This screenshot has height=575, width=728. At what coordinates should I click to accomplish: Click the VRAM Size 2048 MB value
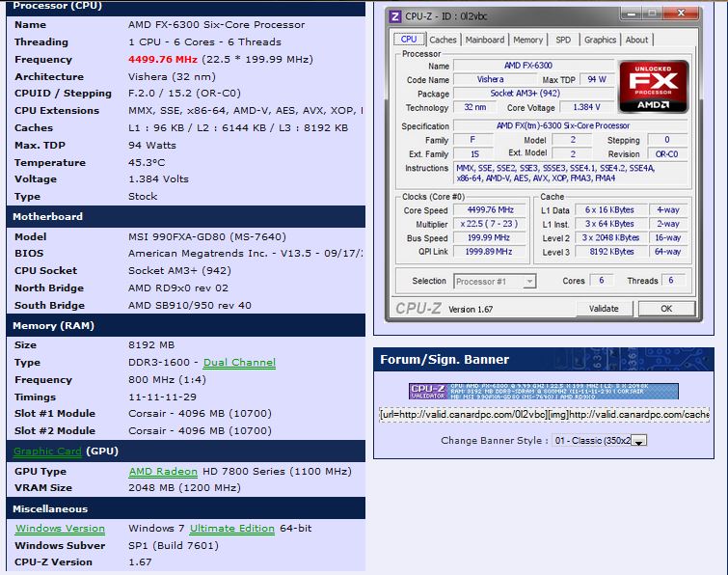[x=184, y=488]
